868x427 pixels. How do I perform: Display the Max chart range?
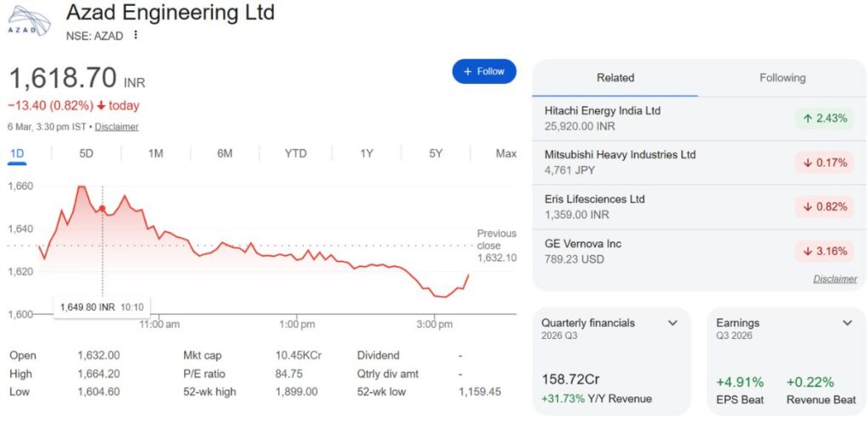click(x=506, y=153)
